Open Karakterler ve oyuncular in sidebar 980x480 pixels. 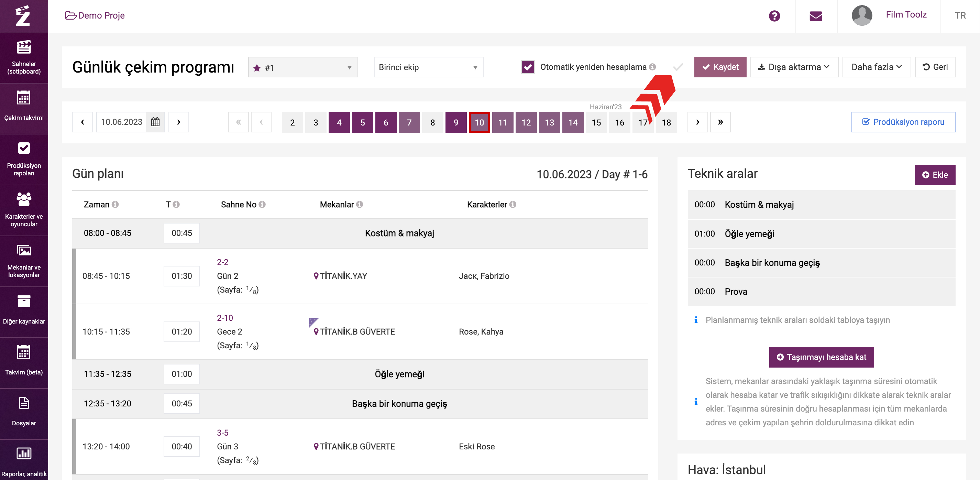tap(24, 210)
